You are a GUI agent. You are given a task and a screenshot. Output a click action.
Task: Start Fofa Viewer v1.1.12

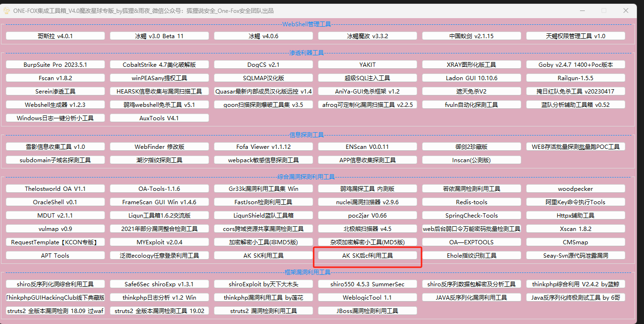click(264, 146)
